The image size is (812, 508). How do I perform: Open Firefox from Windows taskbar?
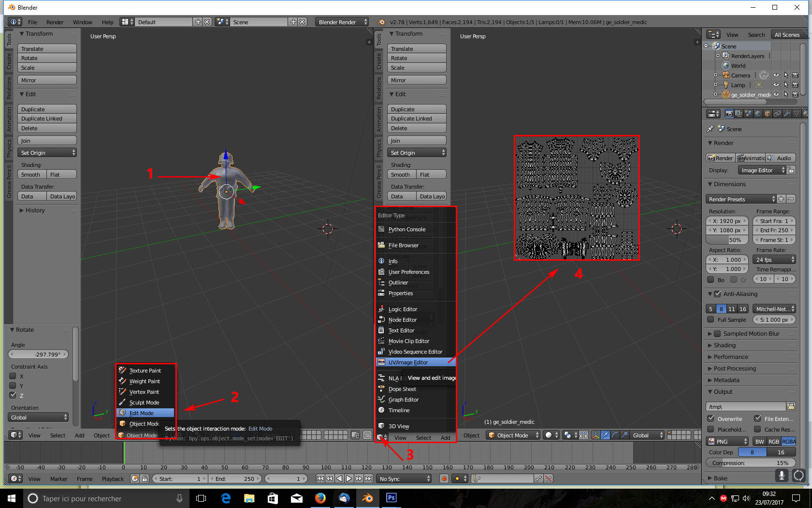320,498
